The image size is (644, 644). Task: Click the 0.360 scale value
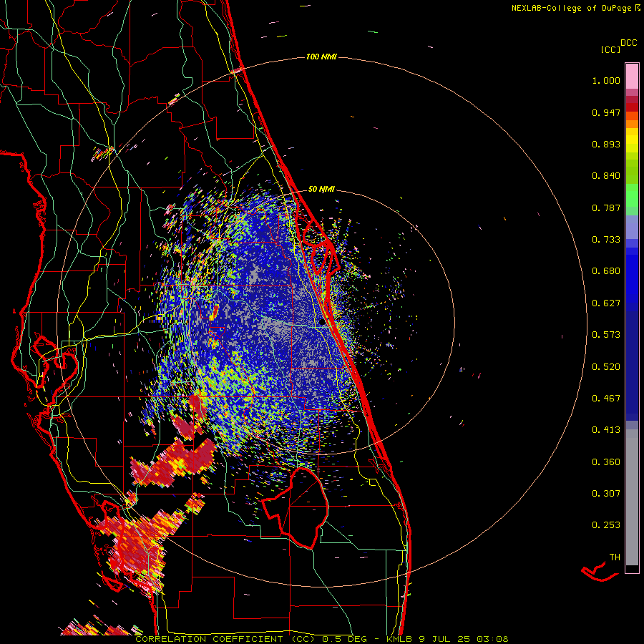pyautogui.click(x=606, y=462)
